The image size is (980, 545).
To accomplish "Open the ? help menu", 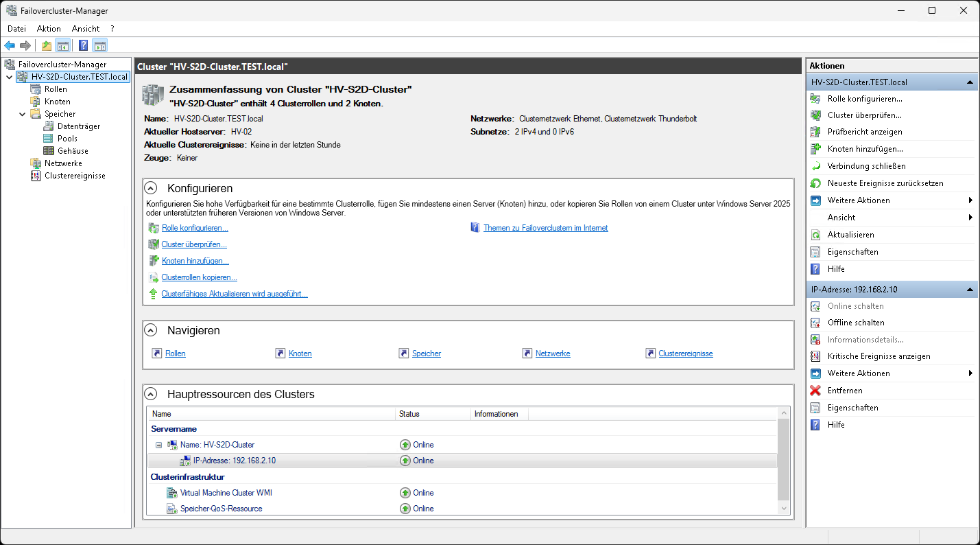I will (112, 29).
